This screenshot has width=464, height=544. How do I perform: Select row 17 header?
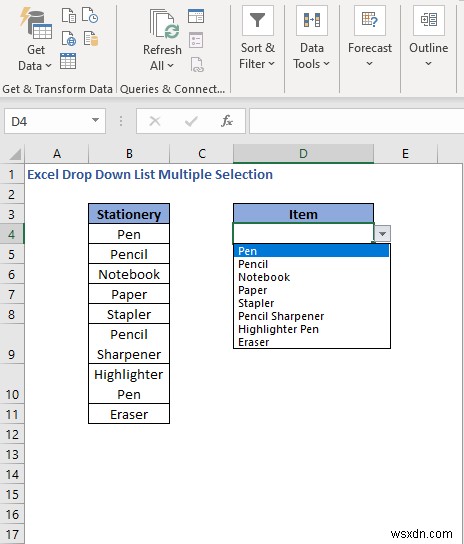[12, 534]
